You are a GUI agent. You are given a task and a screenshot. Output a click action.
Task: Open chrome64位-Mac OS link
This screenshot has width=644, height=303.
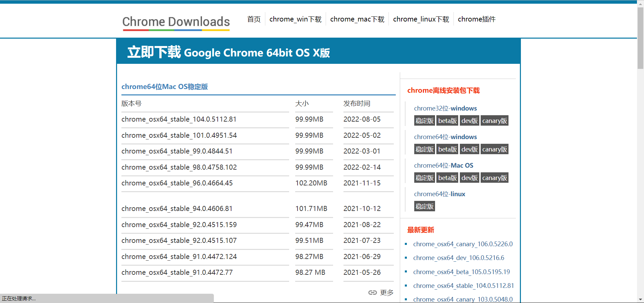coord(444,165)
